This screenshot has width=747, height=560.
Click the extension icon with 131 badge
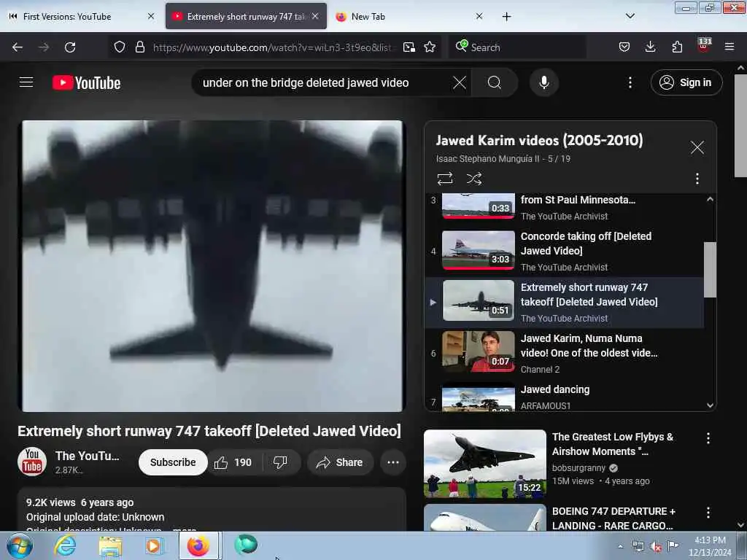704,46
